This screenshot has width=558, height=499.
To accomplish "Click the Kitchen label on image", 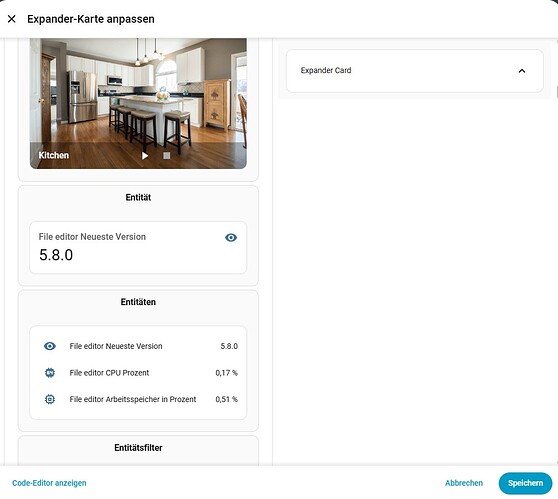I will pyautogui.click(x=54, y=155).
